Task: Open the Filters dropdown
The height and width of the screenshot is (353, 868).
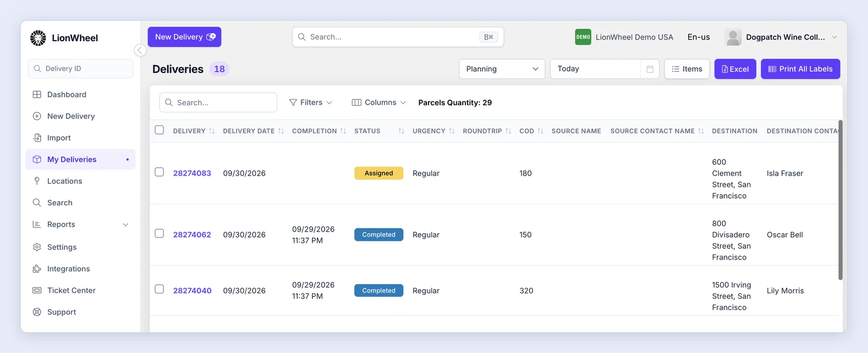Action: click(311, 102)
